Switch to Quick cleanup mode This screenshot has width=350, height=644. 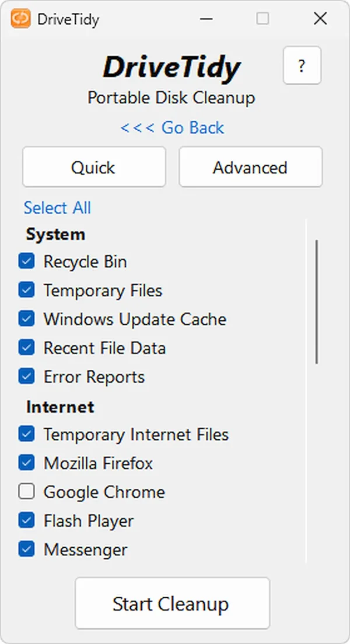(94, 167)
